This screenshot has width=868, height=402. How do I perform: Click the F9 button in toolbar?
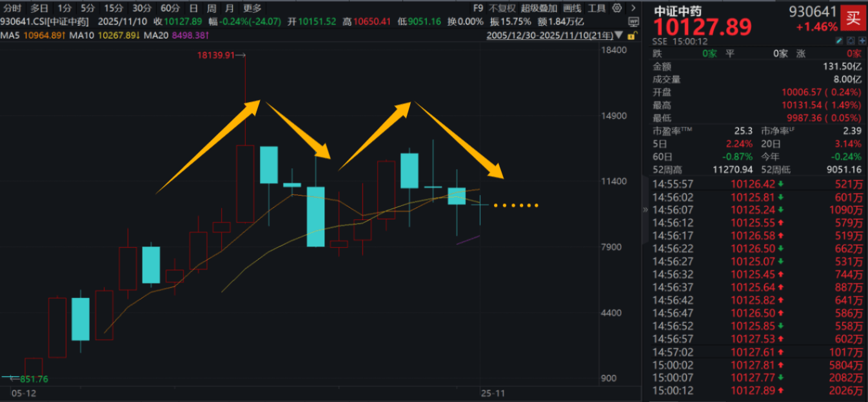[478, 8]
